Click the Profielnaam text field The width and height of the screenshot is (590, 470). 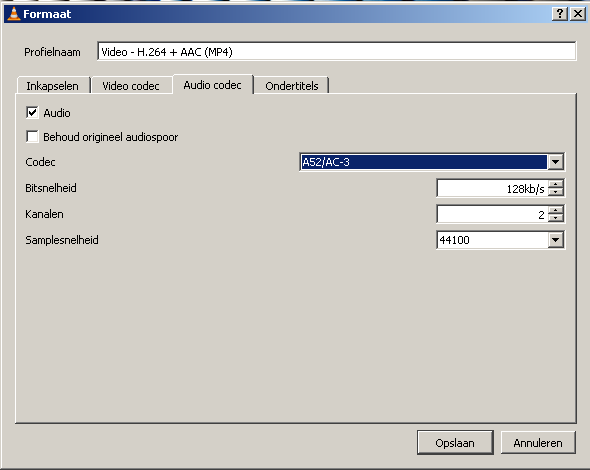pyautogui.click(x=336, y=52)
